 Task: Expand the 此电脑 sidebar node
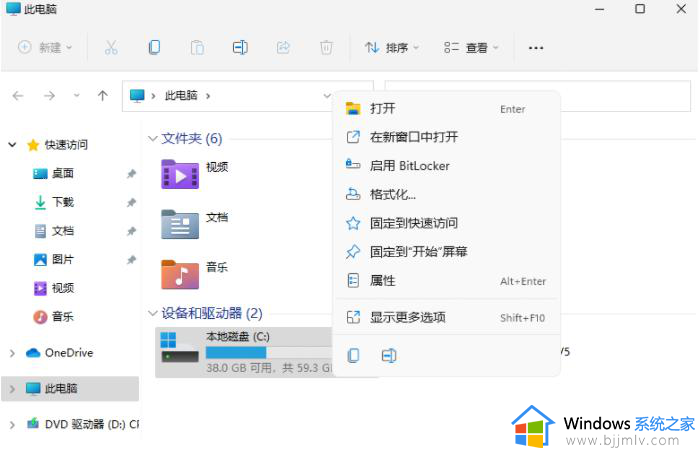(12, 389)
